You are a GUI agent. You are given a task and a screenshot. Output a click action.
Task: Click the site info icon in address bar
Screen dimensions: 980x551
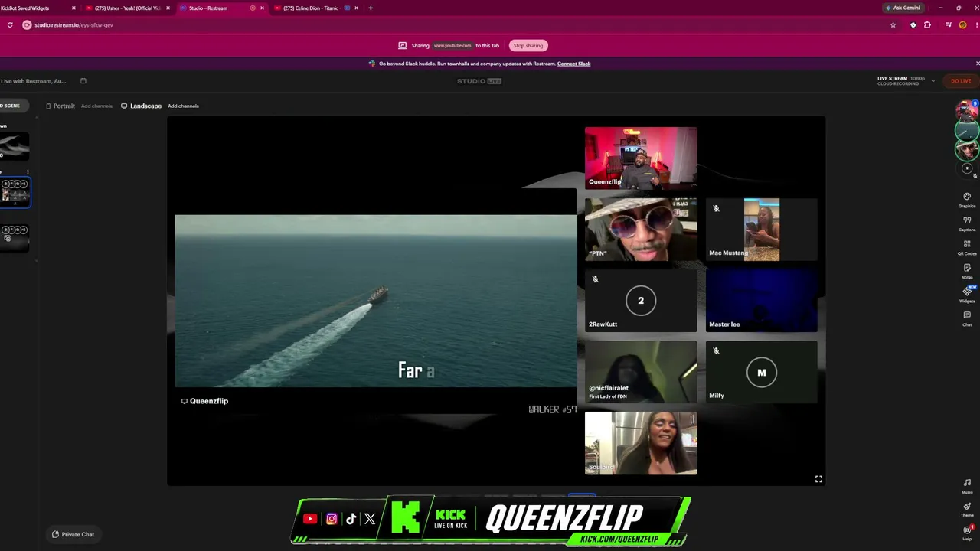tap(27, 25)
